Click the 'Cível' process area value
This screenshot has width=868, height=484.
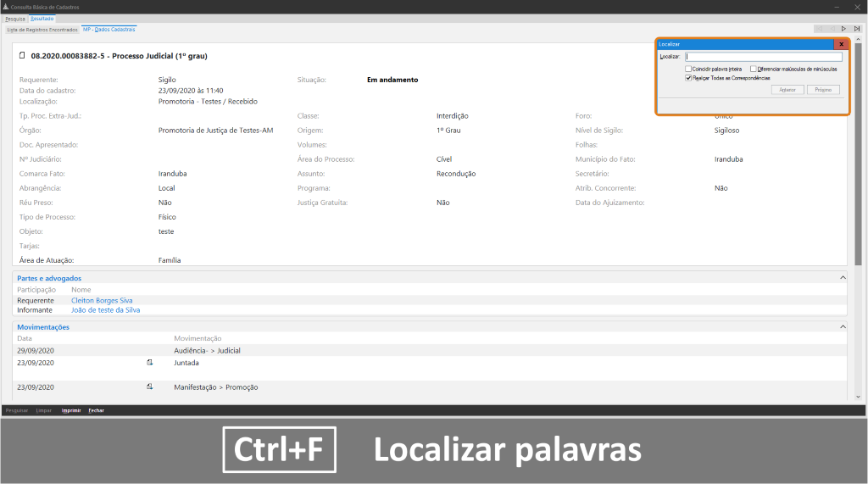click(444, 159)
